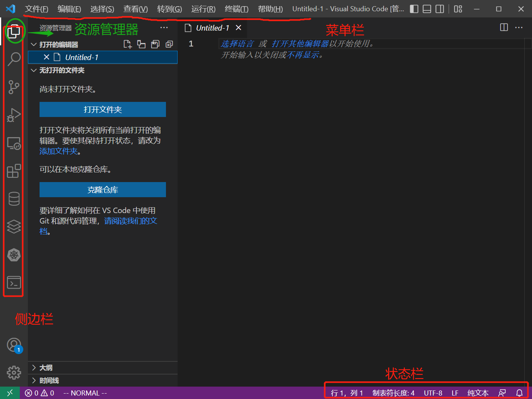Click the 克隆仓库 button
This screenshot has width=532, height=399.
pos(103,190)
